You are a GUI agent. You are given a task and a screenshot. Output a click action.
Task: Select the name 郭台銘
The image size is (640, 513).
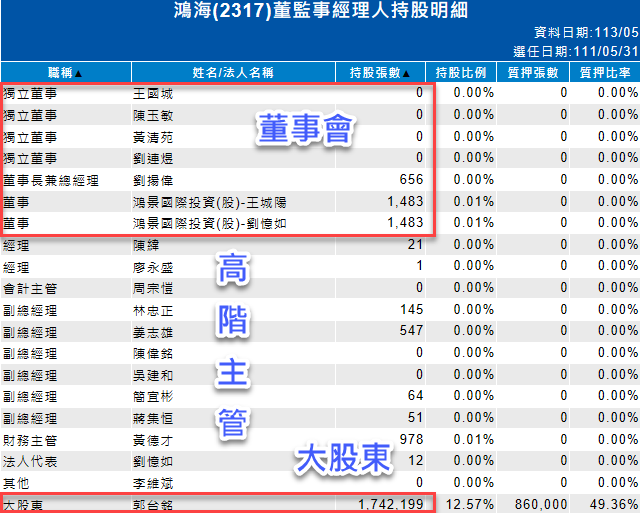pyautogui.click(x=153, y=506)
